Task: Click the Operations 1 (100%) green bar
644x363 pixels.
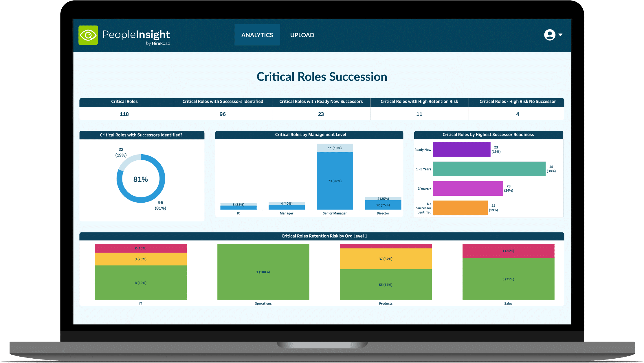Action: coord(263,272)
